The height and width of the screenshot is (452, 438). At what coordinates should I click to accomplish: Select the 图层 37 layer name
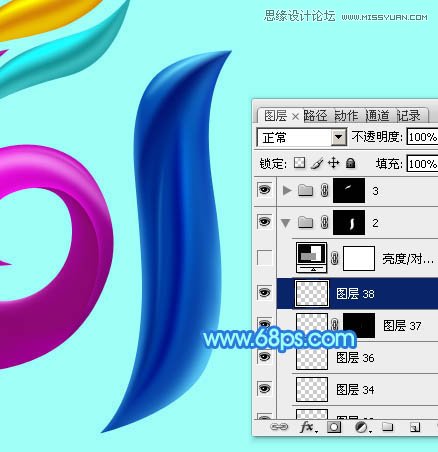point(402,325)
